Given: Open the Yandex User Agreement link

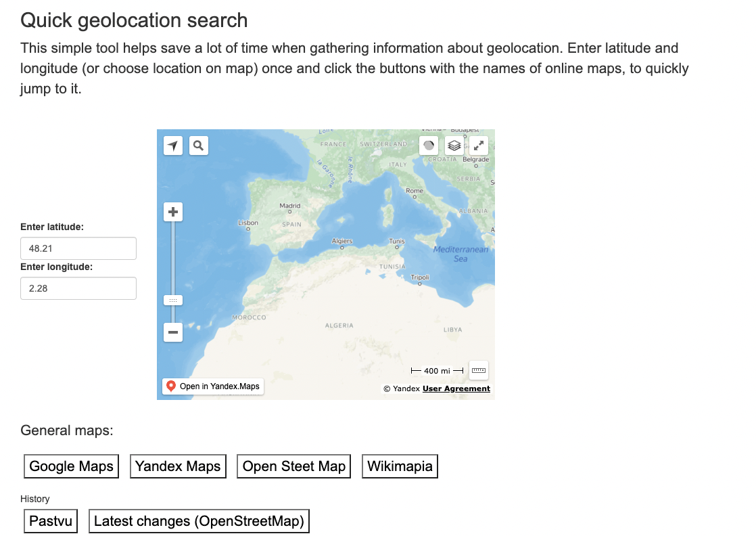Looking at the screenshot, I should (x=456, y=388).
